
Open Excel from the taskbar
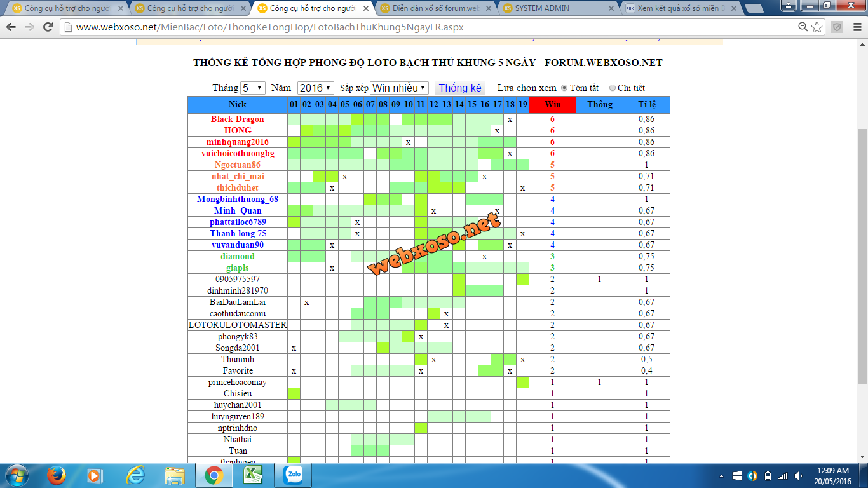pos(254,475)
